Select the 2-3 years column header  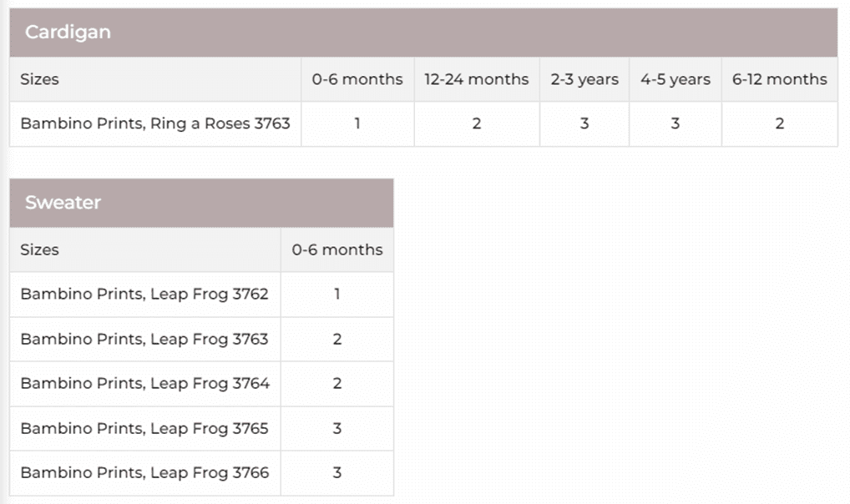pyautogui.click(x=584, y=79)
